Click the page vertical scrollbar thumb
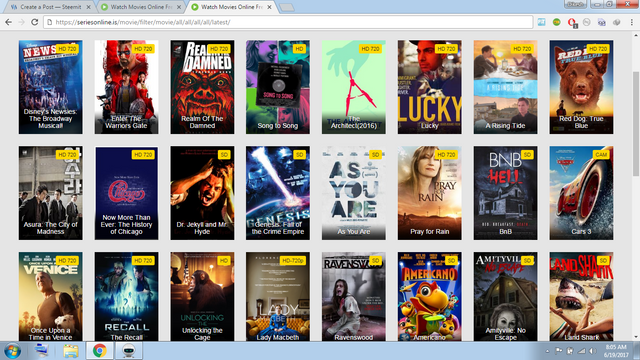The height and width of the screenshot is (360, 640). [636, 124]
